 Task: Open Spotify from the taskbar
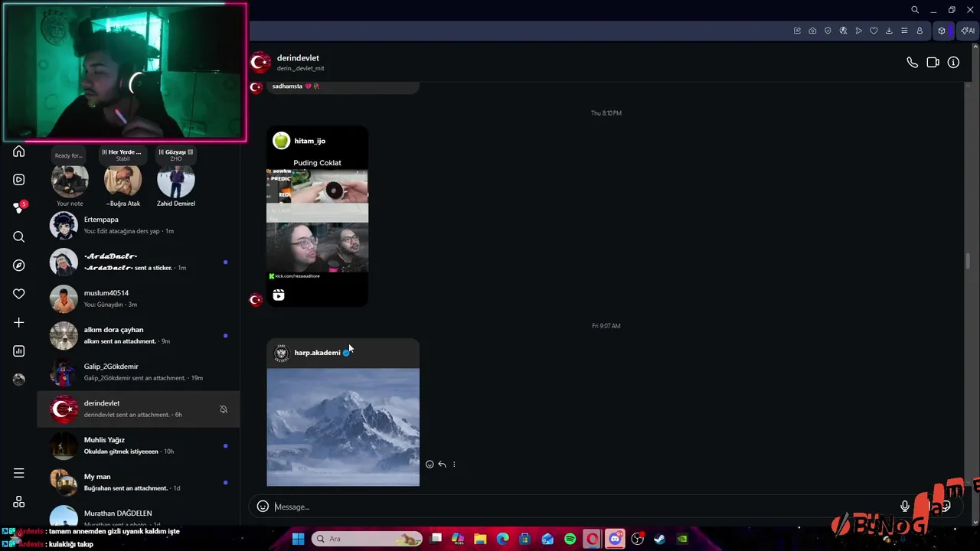coord(570,539)
